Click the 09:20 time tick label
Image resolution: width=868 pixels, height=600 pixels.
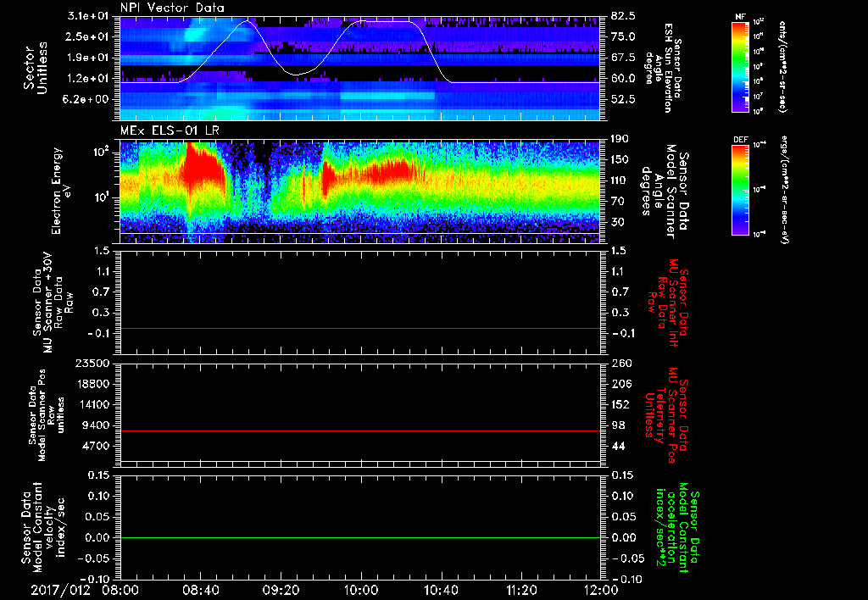[281, 590]
